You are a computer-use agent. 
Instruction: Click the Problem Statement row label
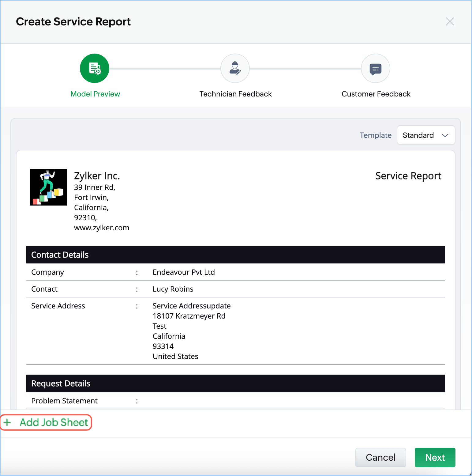pos(64,401)
